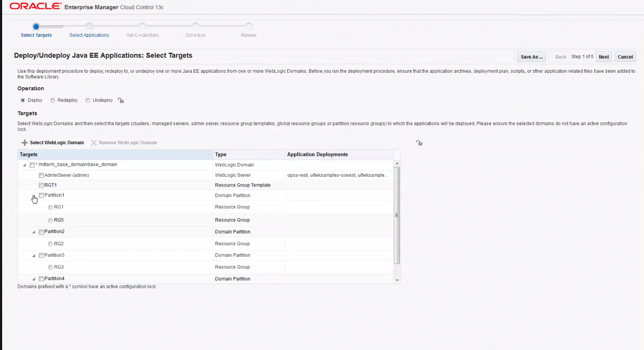Check the Partition3 checkbox

[x=41, y=255]
